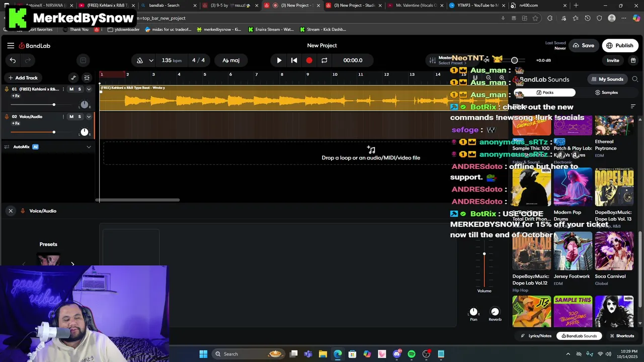Open the A♭ maj key selector

(x=231, y=60)
